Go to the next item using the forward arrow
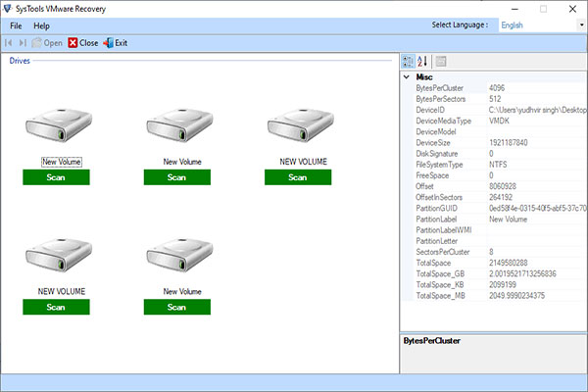The image size is (588, 392). pyautogui.click(x=23, y=43)
